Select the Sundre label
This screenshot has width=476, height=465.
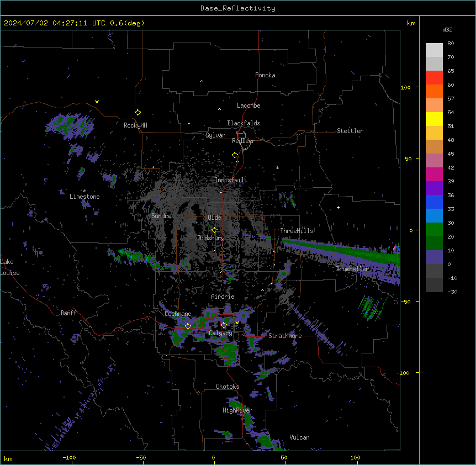(x=161, y=216)
